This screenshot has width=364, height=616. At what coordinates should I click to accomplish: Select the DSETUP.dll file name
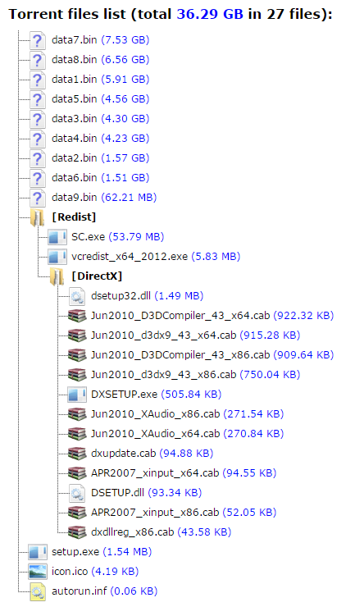118,492
